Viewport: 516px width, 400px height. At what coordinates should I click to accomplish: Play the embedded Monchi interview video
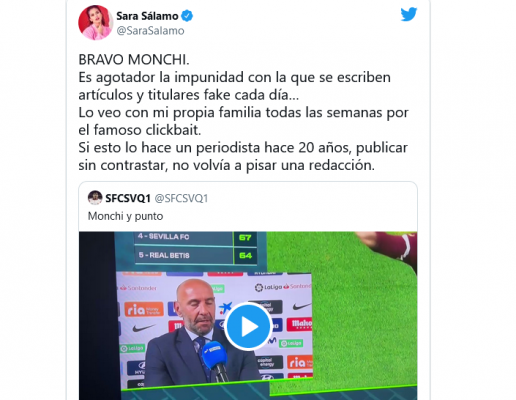[x=248, y=326]
